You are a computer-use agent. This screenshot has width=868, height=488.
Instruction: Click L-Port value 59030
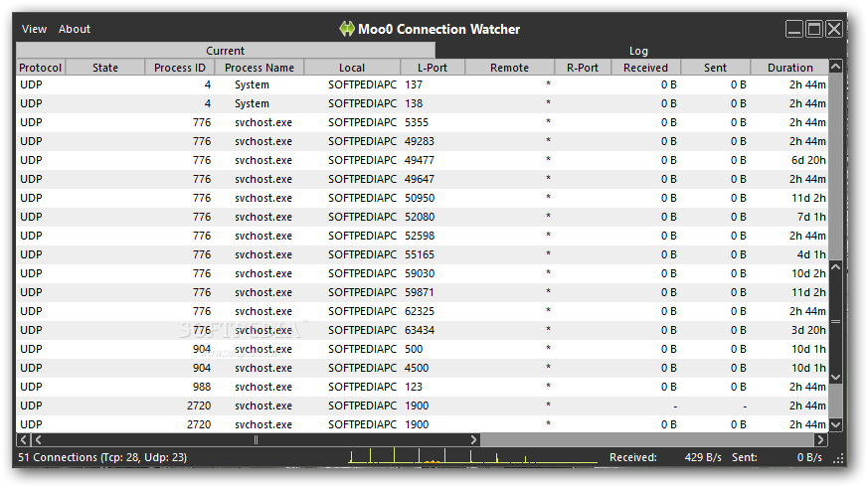coord(419,273)
